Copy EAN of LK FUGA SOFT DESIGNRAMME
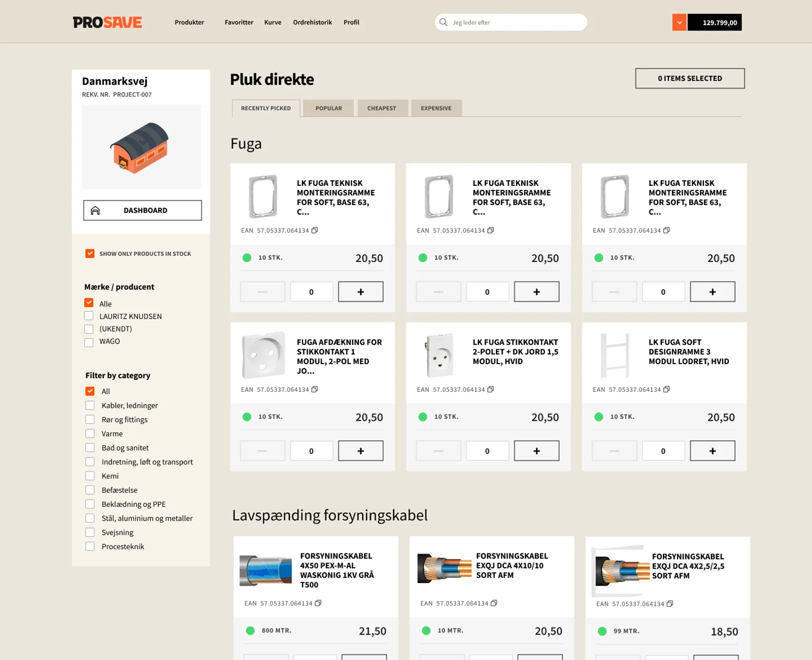The height and width of the screenshot is (660, 812). click(x=667, y=389)
